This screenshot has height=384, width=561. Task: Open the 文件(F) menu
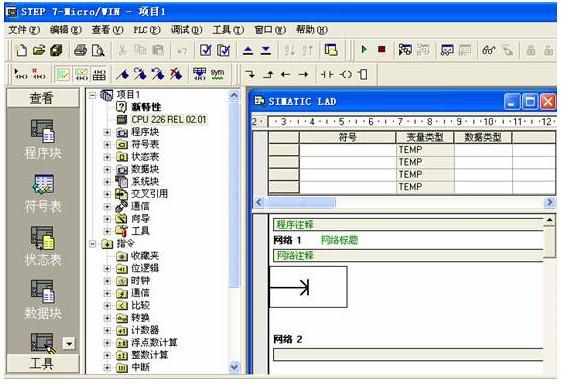24,30
